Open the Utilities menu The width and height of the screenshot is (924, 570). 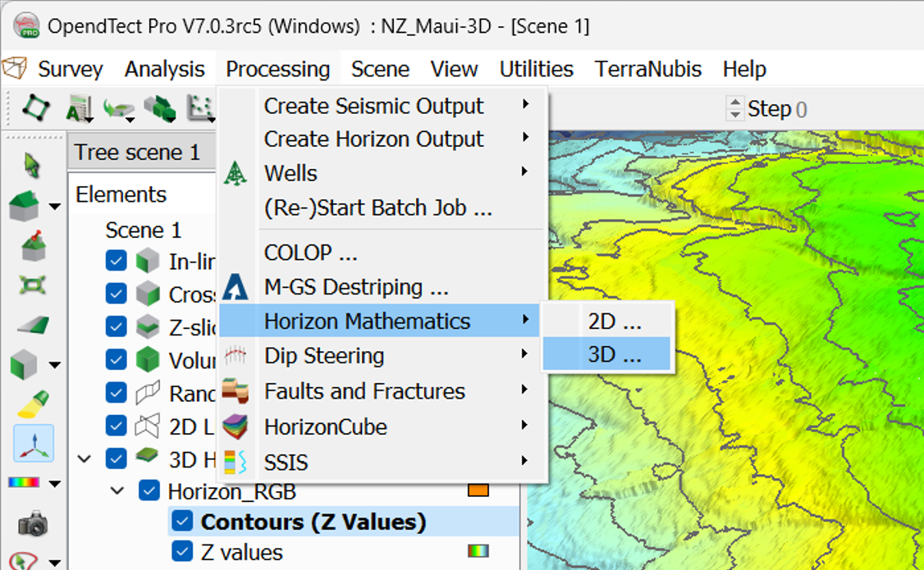[536, 69]
